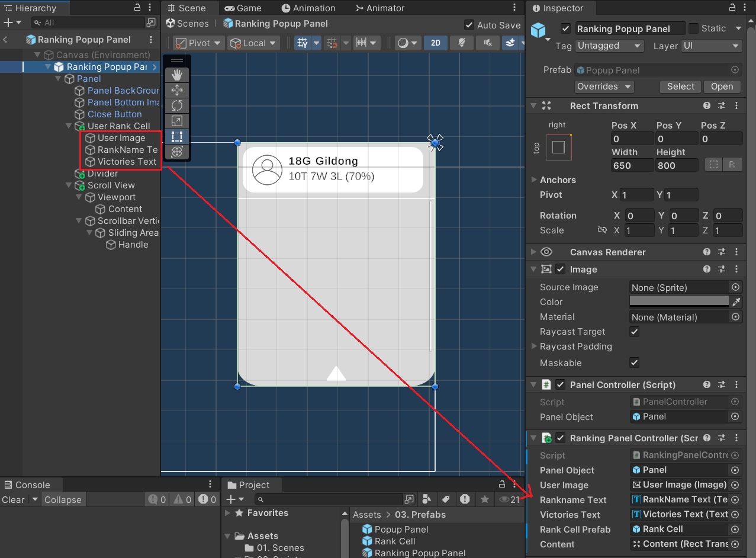The image size is (756, 558).
Task: Select the Rotate tool in scene overlay
Action: point(176,105)
